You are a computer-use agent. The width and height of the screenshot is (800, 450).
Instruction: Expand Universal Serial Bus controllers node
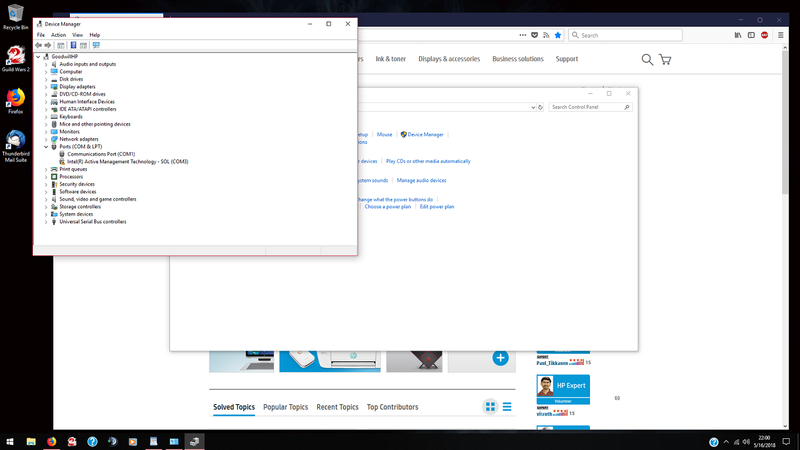(46, 222)
